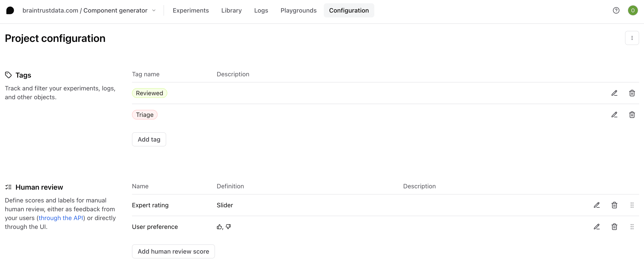Viewport: 644px width, 273px height.
Task: Open the Playgrounds tab
Action: coord(299,10)
